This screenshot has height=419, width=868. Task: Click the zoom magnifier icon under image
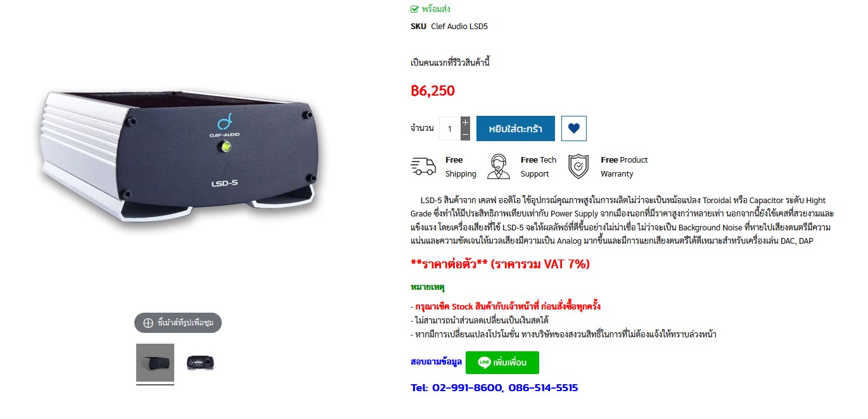pos(148,323)
